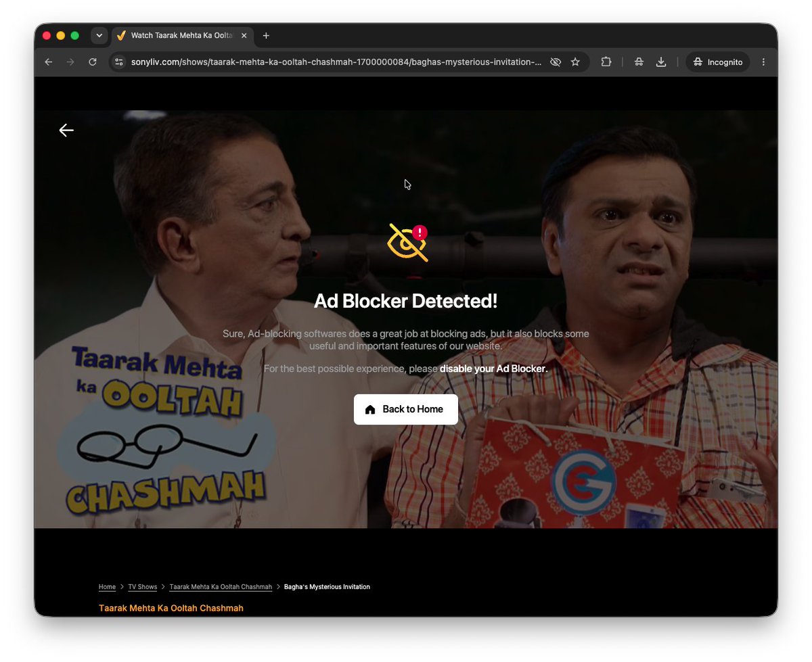This screenshot has height=662, width=812.
Task: Click the SonyLIV favicon on the tab
Action: pos(122,36)
